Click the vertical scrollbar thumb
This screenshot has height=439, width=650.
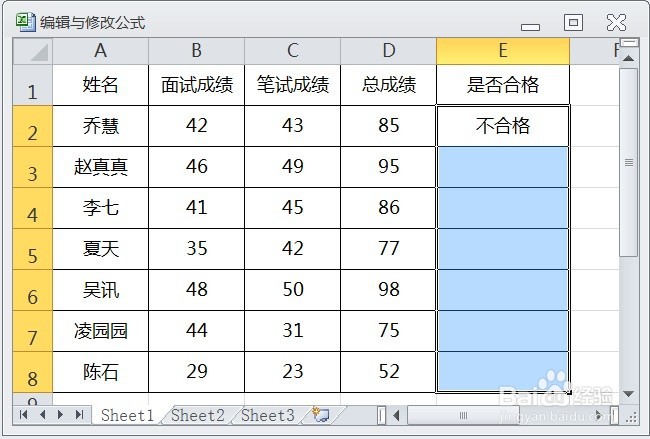tap(628, 163)
